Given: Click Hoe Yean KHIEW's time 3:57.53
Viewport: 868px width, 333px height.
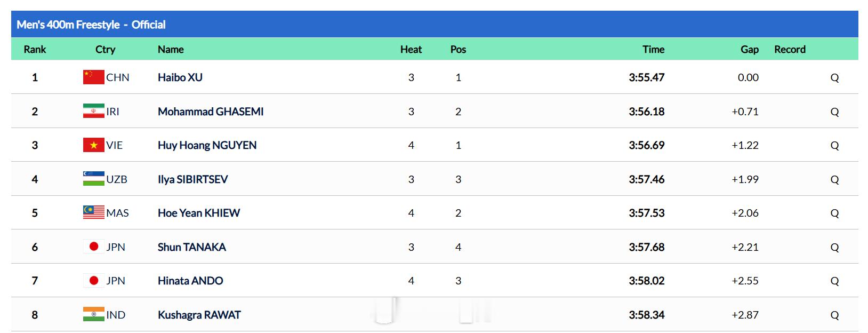Looking at the screenshot, I should coord(647,213).
